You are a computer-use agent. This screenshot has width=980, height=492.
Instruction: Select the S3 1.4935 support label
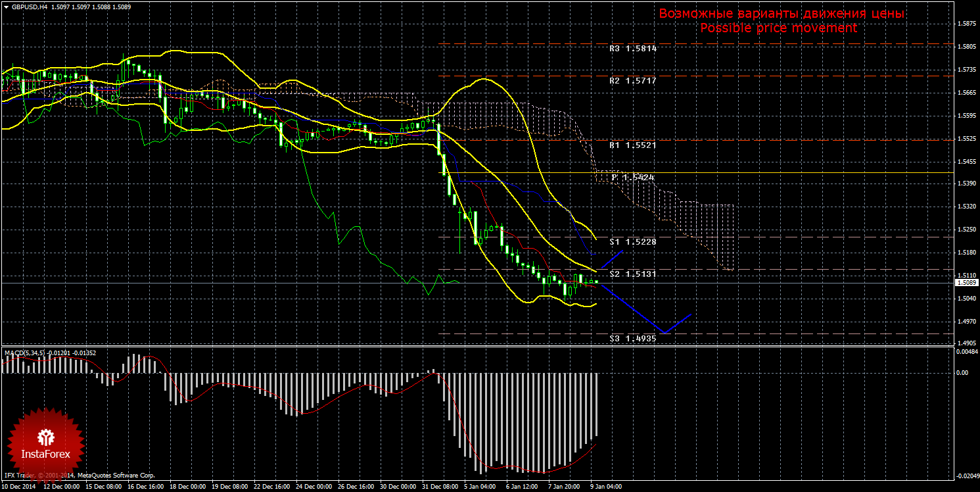pyautogui.click(x=633, y=338)
